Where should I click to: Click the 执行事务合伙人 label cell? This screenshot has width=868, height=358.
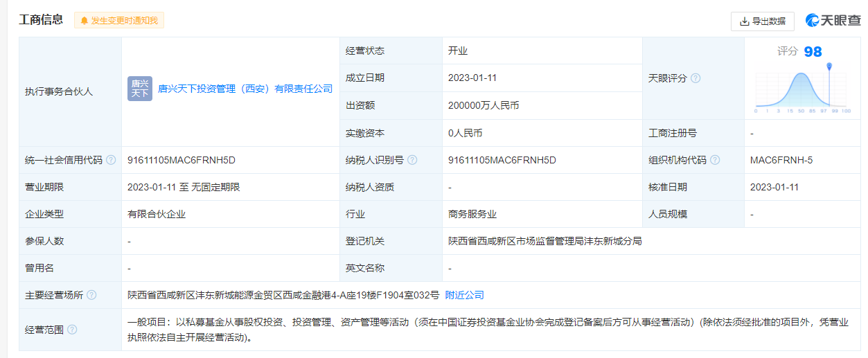[x=70, y=91]
